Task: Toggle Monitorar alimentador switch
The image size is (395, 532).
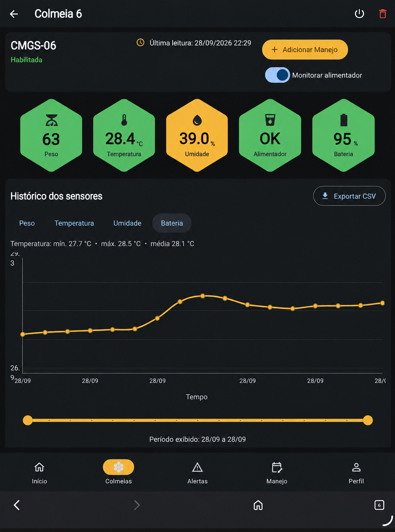Action: [x=277, y=75]
